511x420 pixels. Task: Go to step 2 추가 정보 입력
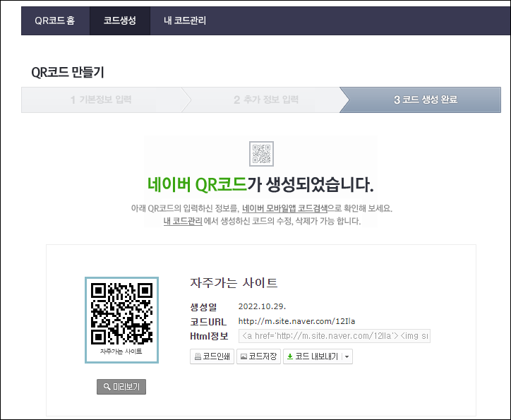pyautogui.click(x=266, y=100)
